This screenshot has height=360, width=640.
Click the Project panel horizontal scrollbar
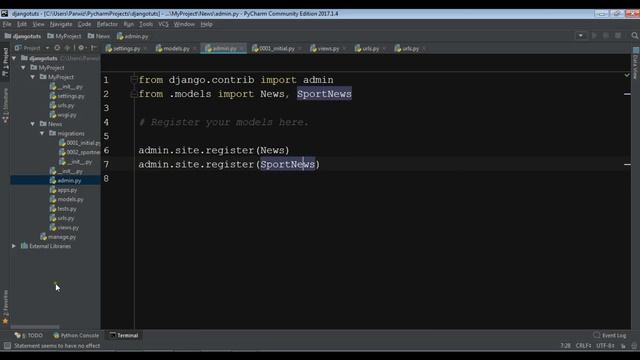coord(35,327)
